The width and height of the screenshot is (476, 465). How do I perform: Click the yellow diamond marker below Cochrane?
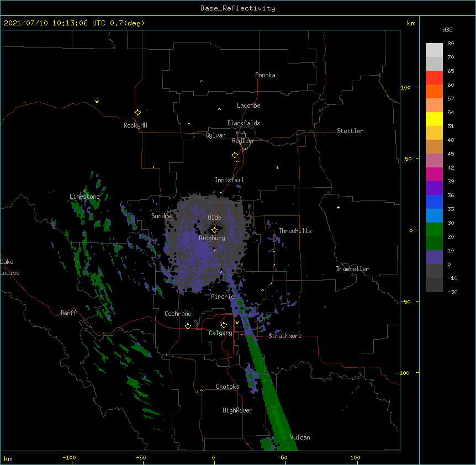pyautogui.click(x=188, y=326)
